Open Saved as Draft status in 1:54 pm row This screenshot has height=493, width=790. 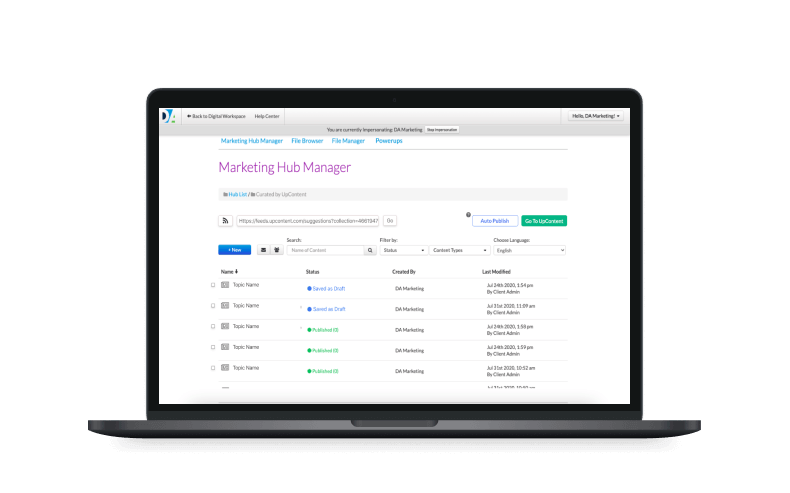pyautogui.click(x=329, y=289)
